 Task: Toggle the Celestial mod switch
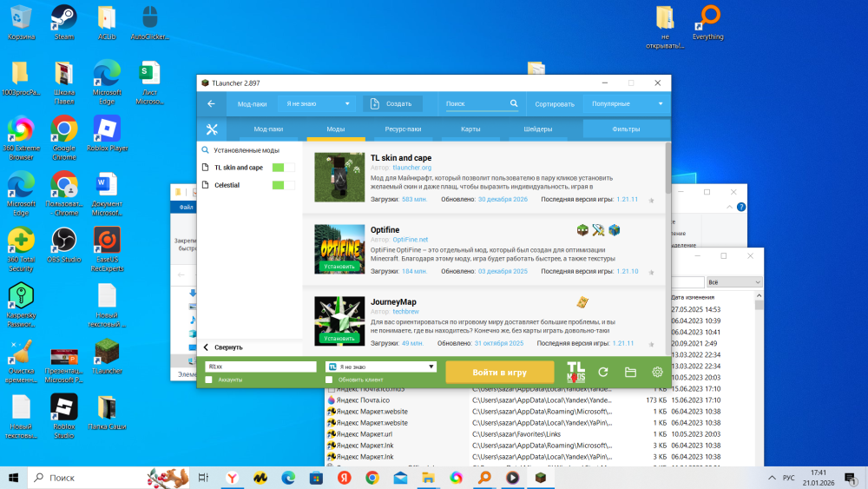284,185
